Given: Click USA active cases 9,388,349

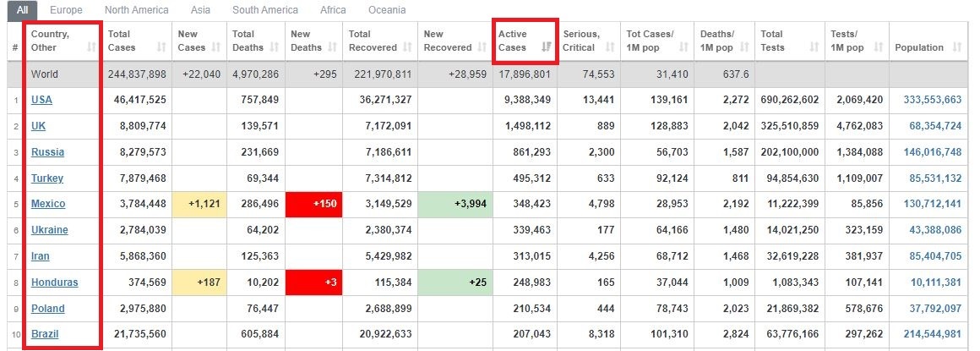Looking at the screenshot, I should [526, 100].
